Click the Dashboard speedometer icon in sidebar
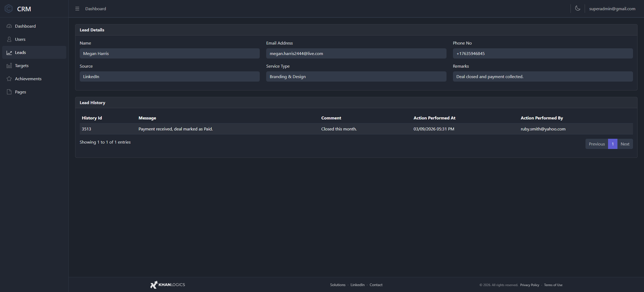The width and height of the screenshot is (644, 292). [x=9, y=26]
